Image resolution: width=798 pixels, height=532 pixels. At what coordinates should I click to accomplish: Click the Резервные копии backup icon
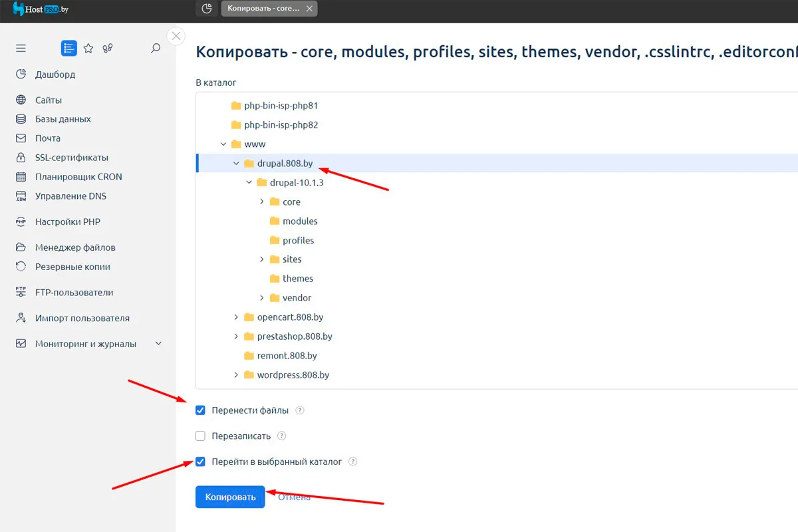coord(21,267)
